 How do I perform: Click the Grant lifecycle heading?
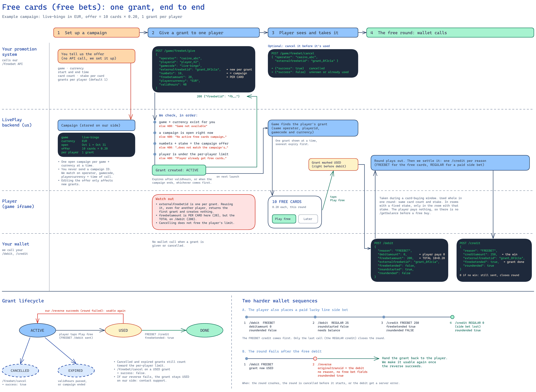pyautogui.click(x=23, y=301)
